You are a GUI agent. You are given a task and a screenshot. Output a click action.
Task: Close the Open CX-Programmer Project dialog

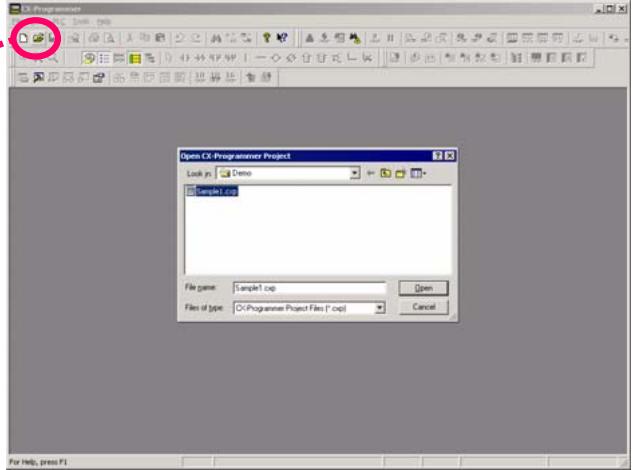point(450,156)
